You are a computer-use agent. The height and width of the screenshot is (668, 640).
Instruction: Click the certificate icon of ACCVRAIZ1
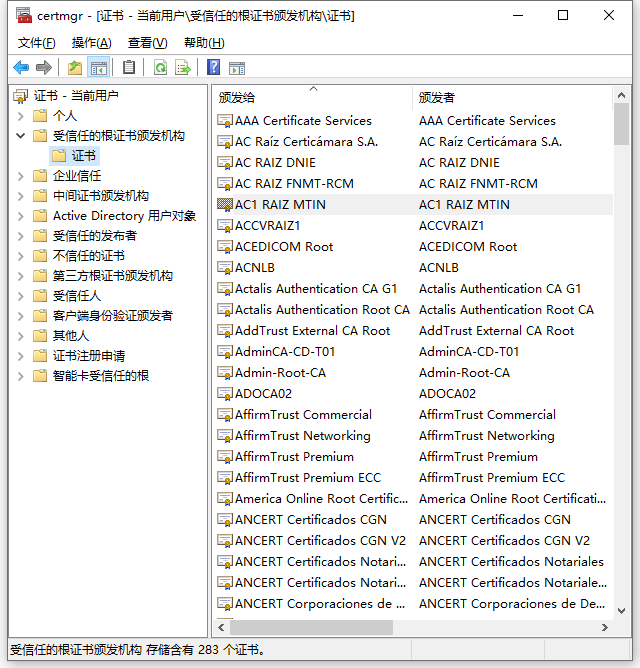point(225,225)
